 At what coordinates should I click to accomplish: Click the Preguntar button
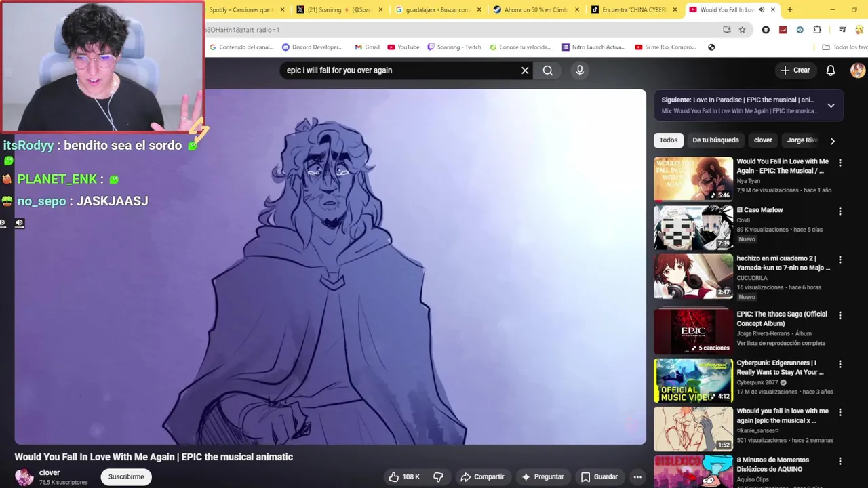542,477
